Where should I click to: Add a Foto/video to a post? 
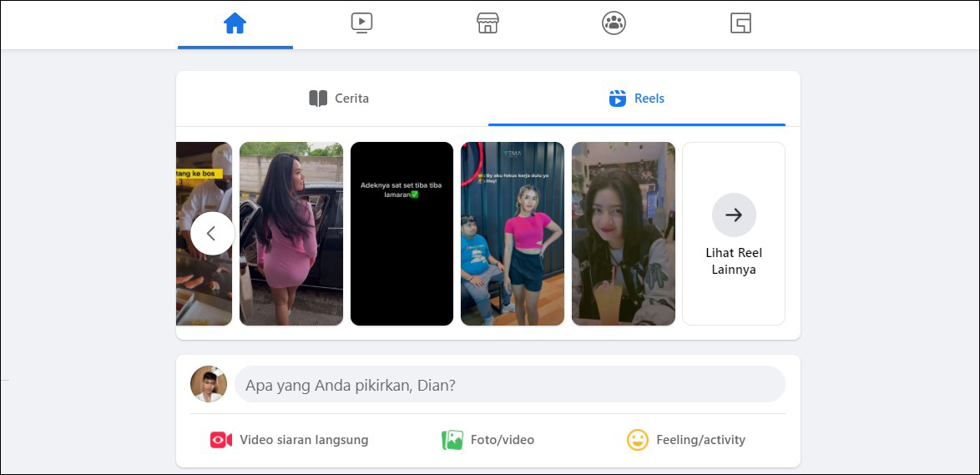click(502, 440)
